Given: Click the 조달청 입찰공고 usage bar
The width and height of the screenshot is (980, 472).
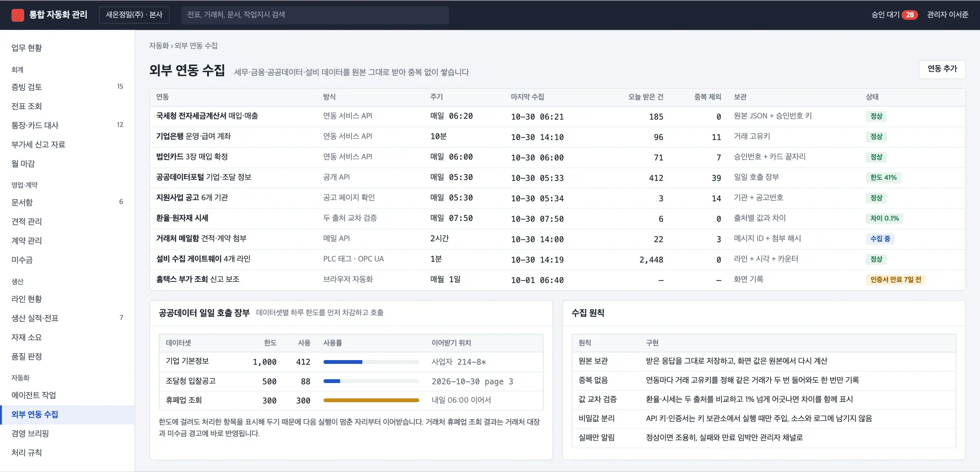Looking at the screenshot, I should pyautogui.click(x=371, y=381).
